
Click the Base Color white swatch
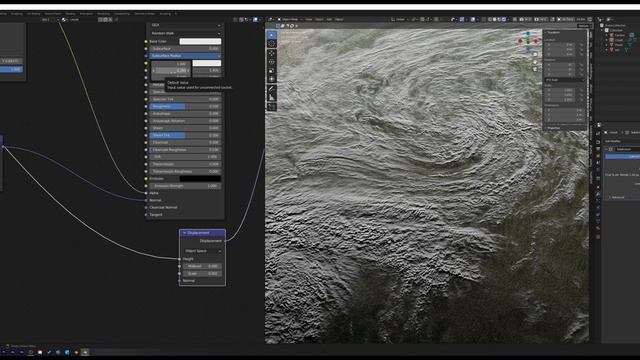click(200, 41)
